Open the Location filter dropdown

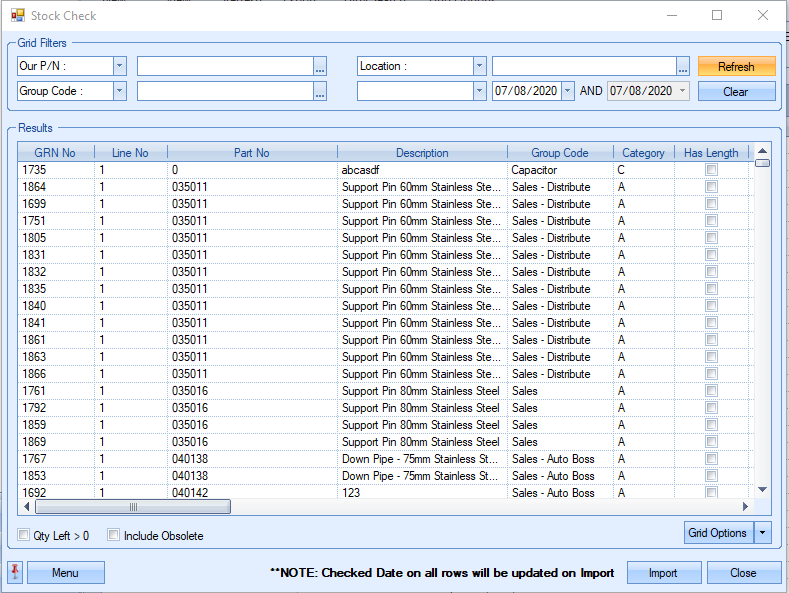479,66
